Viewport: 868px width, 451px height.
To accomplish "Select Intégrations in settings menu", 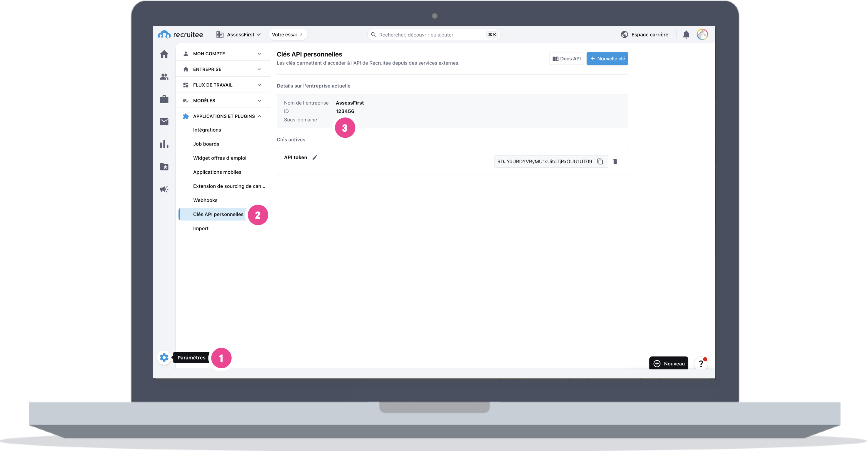I will [207, 130].
